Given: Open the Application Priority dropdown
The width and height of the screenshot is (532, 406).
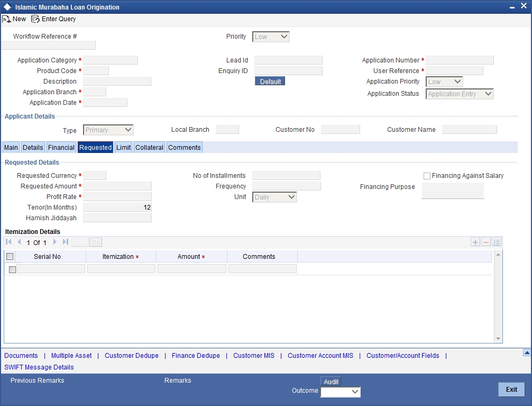Looking at the screenshot, I should pos(444,82).
